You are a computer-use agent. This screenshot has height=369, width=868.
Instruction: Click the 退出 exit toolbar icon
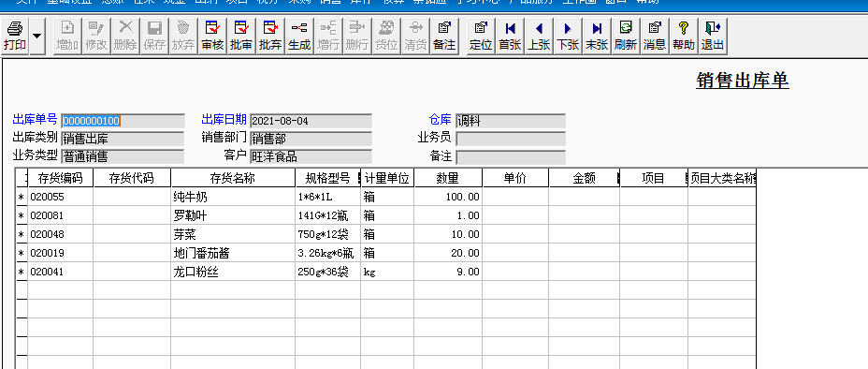[x=713, y=36]
